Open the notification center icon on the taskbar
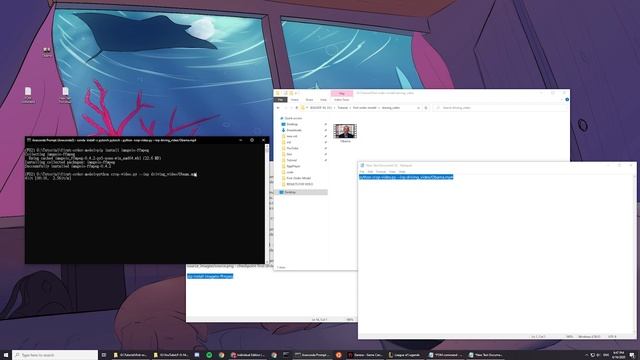The image size is (640, 360). 632,355
